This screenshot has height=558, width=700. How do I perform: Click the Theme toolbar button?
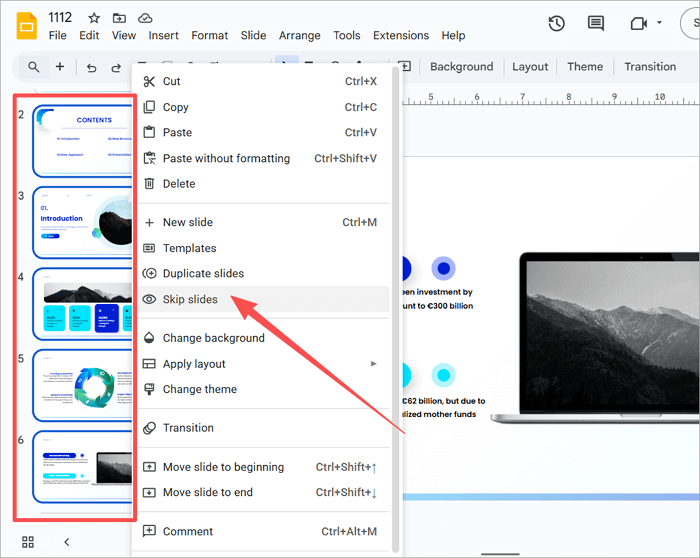point(585,67)
